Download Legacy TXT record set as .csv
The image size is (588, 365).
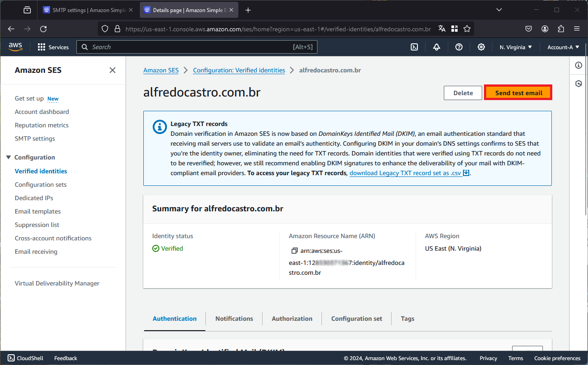point(409,173)
